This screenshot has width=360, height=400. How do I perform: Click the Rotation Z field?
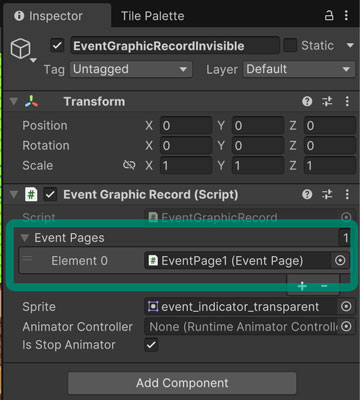pos(330,146)
